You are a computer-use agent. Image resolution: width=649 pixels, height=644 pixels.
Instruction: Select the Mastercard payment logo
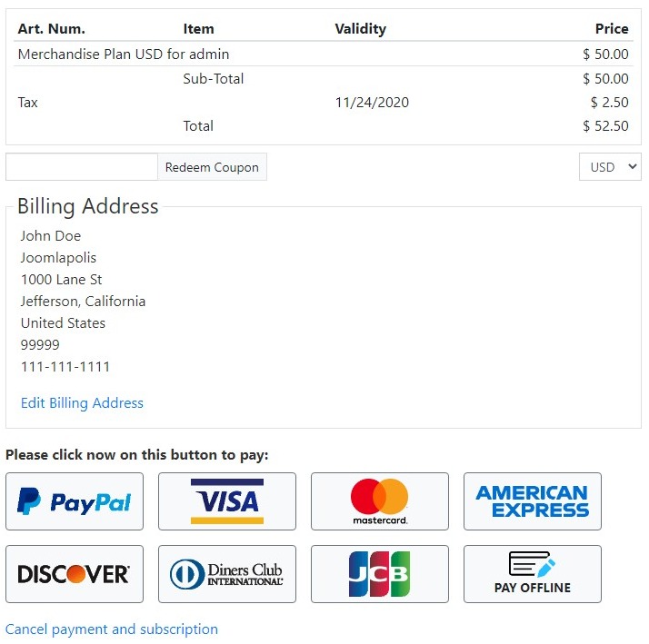[x=380, y=501]
